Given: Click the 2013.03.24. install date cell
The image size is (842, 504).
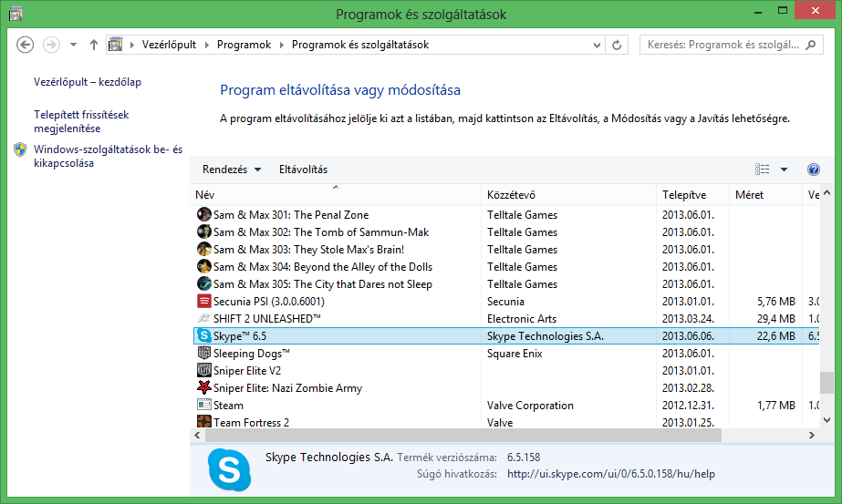Looking at the screenshot, I should point(688,319).
